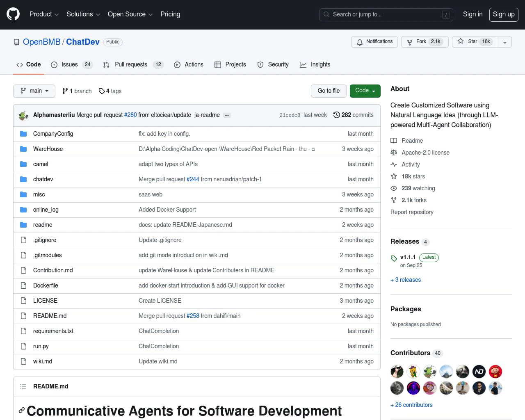Open the Insights tab
This screenshot has height=420, width=525.
pos(315,64)
